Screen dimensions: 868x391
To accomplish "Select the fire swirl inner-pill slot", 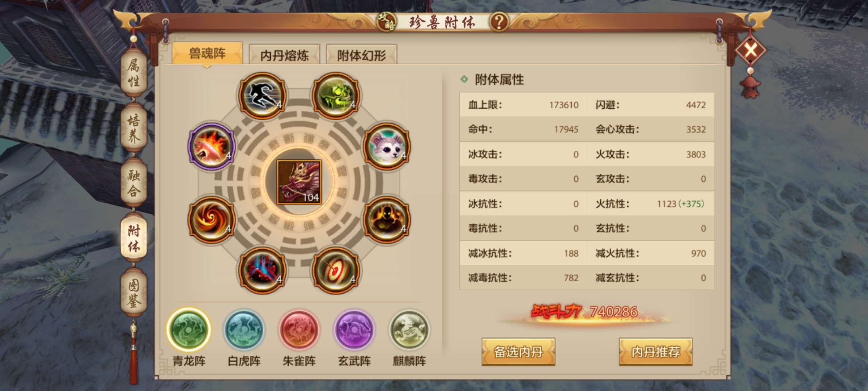I will point(212,219).
